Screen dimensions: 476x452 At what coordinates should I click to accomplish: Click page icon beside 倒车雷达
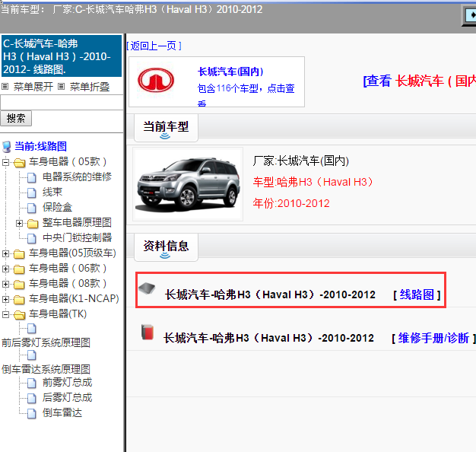(32, 414)
